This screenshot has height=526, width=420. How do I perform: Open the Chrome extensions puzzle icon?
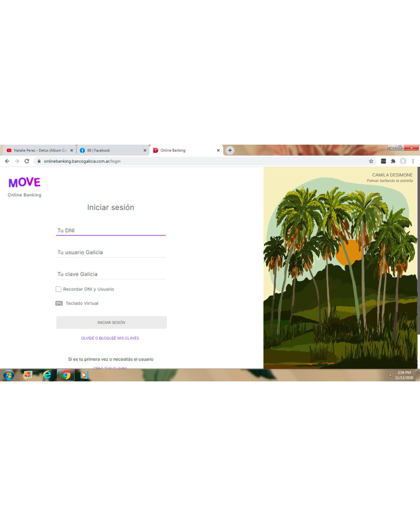click(393, 161)
